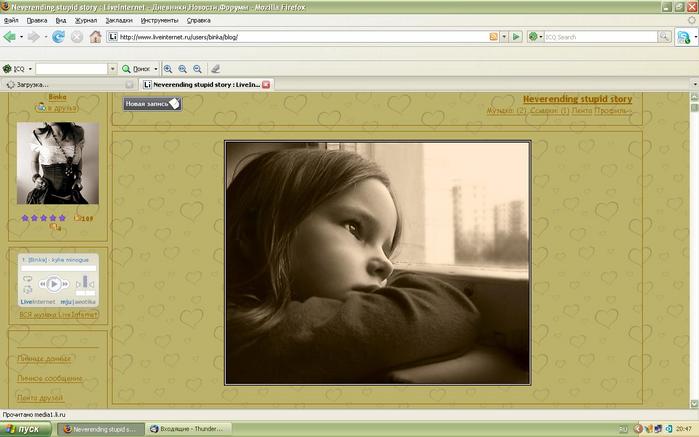
Task: Click the add-to-friends icon under Binka
Action: 41,107
